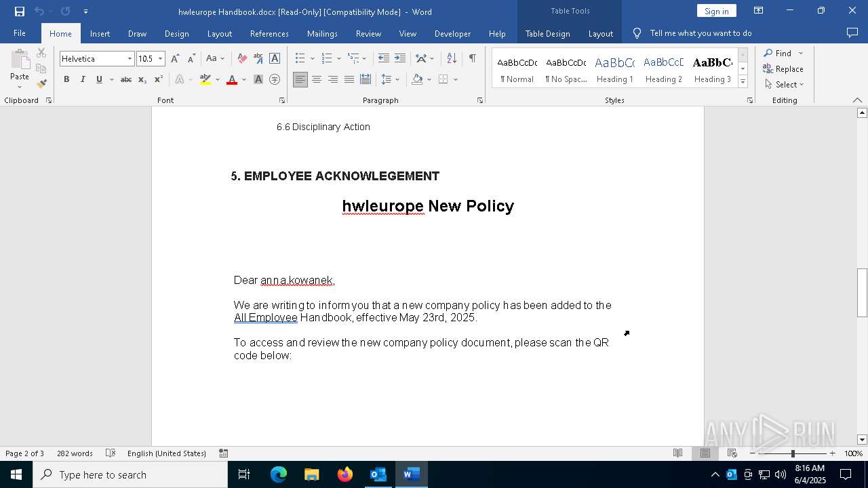Switch to Read Mode view icon

(x=678, y=453)
